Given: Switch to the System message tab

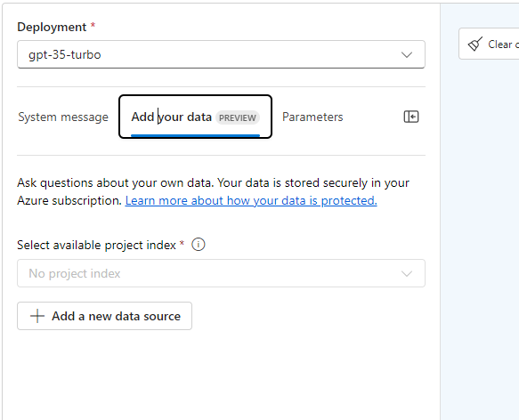Looking at the screenshot, I should [63, 117].
